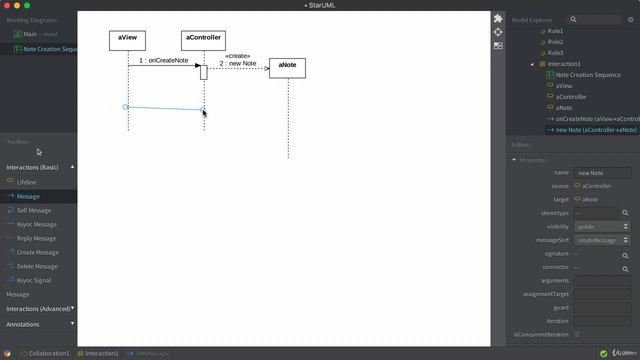
Task: Select the aNote lifeline box on canvas
Action: point(287,68)
